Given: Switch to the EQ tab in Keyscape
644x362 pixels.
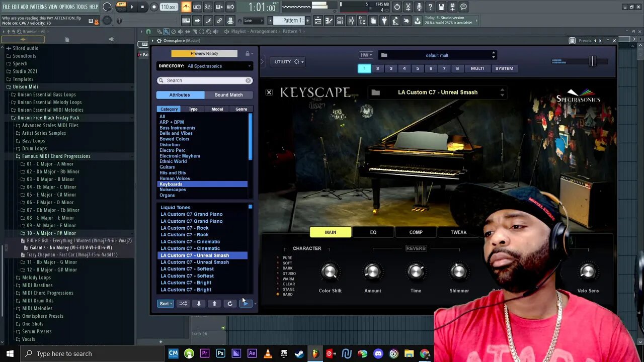Looking at the screenshot, I should [373, 232].
